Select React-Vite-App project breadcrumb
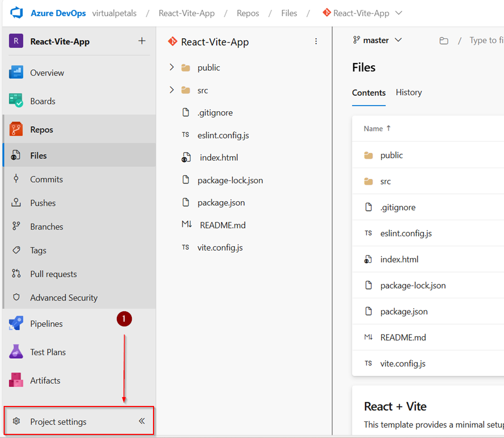This screenshot has width=504, height=438. coord(187,13)
